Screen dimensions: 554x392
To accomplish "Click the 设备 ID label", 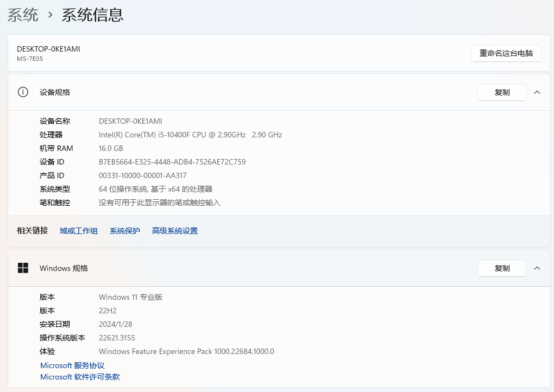I will [52, 162].
